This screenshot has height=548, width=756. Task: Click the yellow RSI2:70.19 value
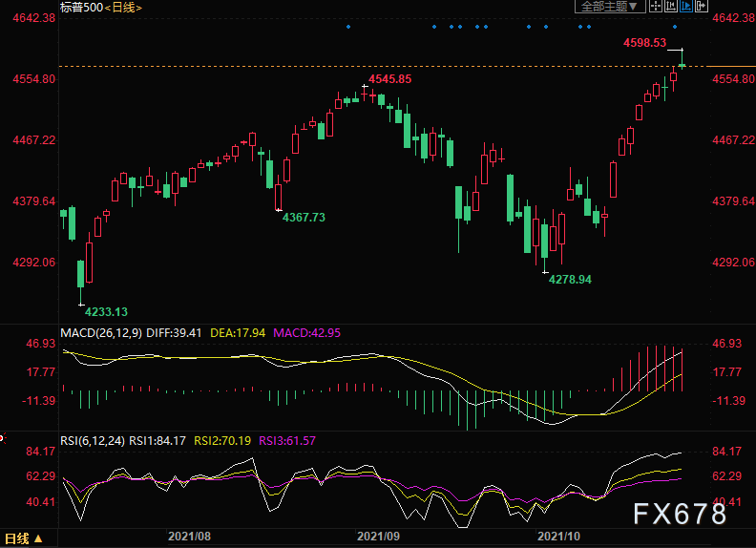point(222,441)
